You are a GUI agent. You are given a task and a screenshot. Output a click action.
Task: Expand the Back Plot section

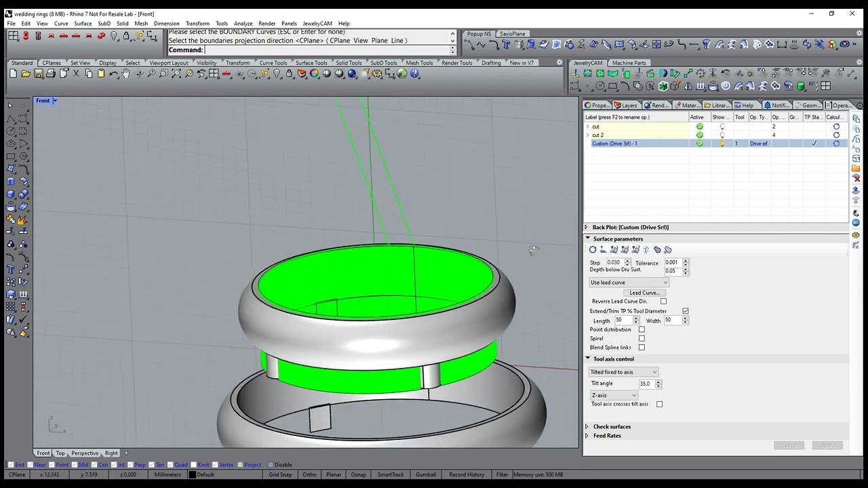point(587,228)
